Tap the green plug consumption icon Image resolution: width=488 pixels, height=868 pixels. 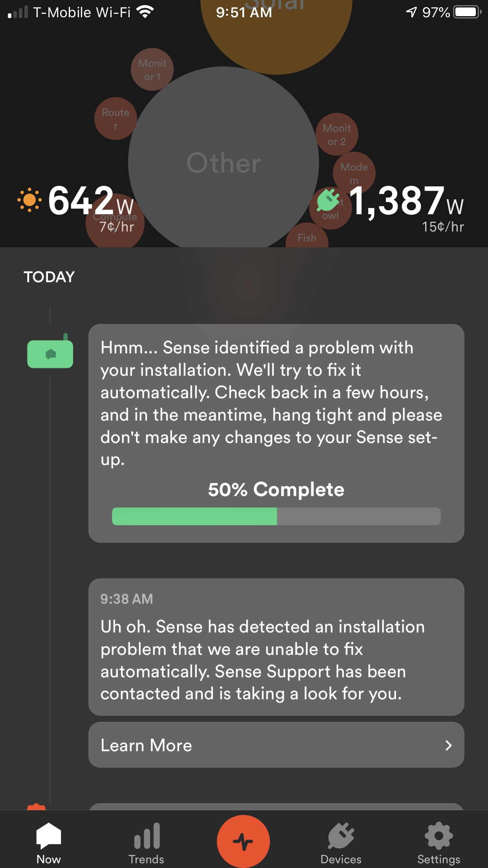(x=327, y=200)
